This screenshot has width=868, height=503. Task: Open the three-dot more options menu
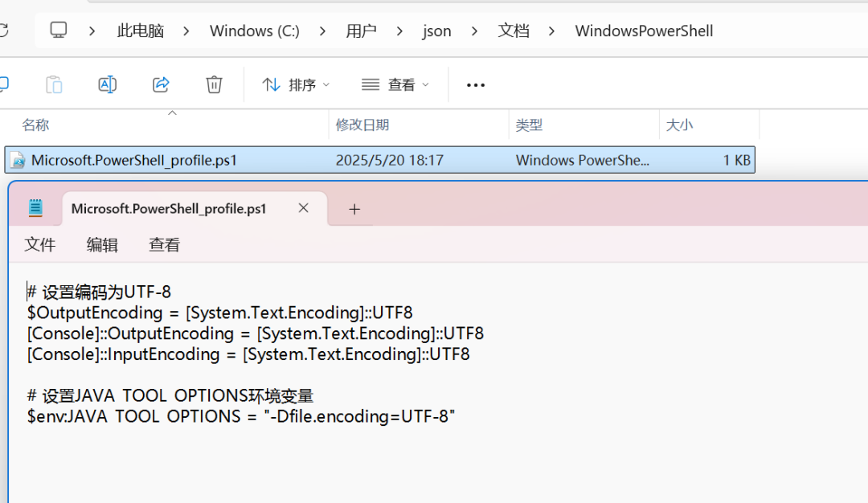point(476,85)
